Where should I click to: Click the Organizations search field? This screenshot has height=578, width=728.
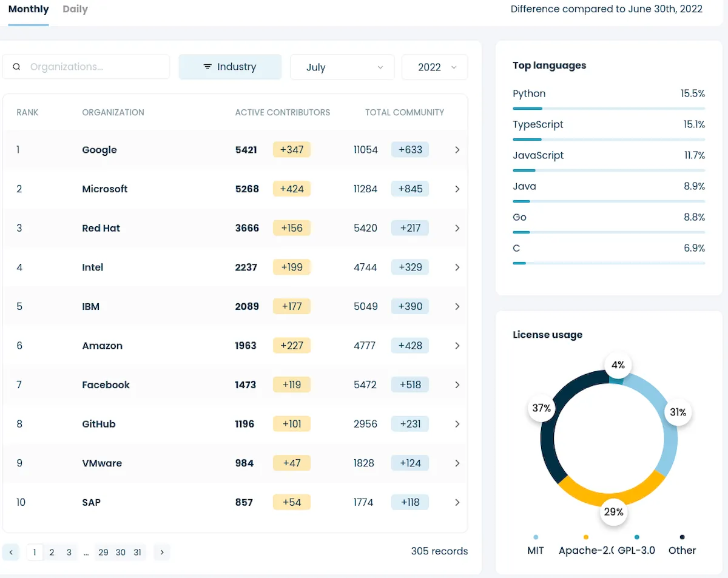tap(86, 67)
